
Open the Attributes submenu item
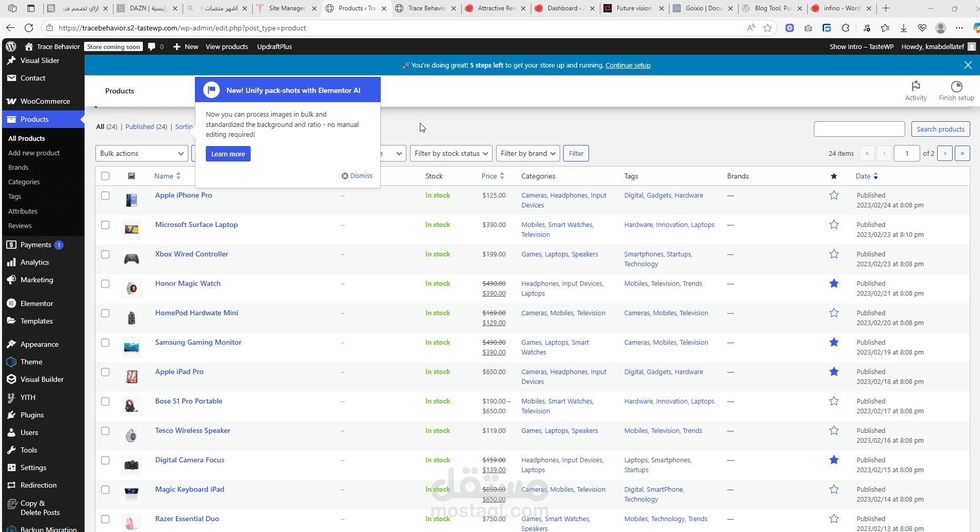point(23,211)
